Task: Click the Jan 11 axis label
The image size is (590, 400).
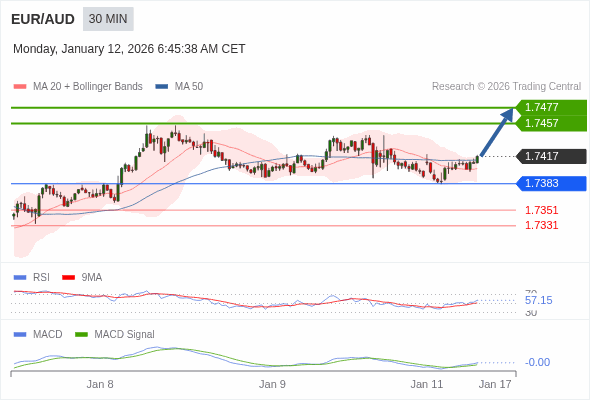Action: [x=427, y=384]
